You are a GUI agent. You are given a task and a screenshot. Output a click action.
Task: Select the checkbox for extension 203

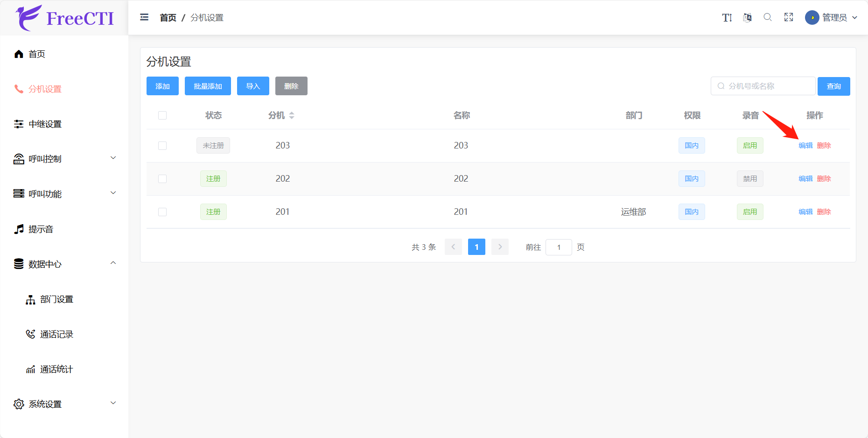click(162, 146)
